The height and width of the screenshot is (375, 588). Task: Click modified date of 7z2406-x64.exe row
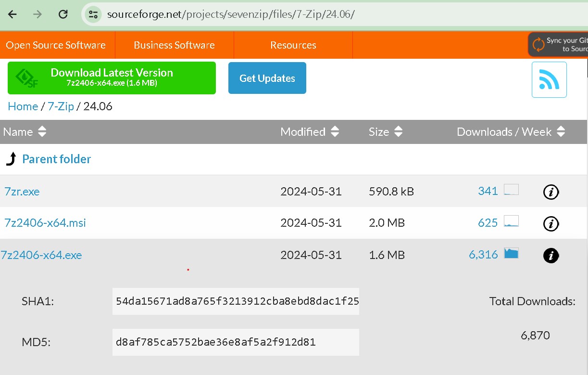[x=311, y=255]
